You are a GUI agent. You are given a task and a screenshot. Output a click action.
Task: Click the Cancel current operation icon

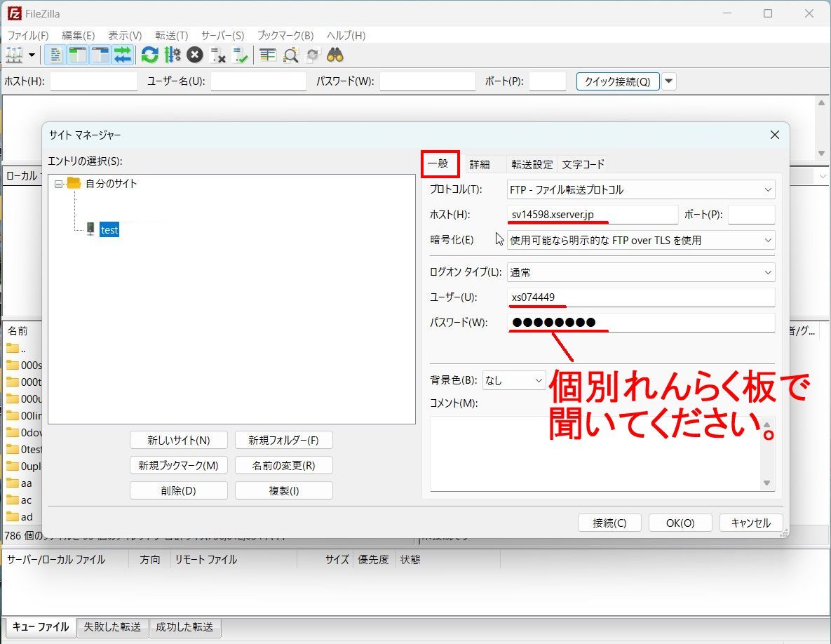[195, 55]
